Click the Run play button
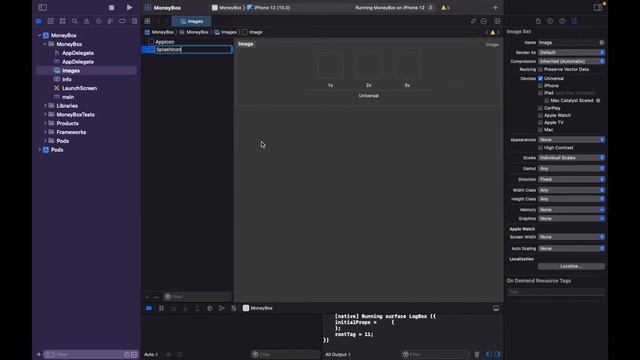640x360 pixels. (129, 7)
